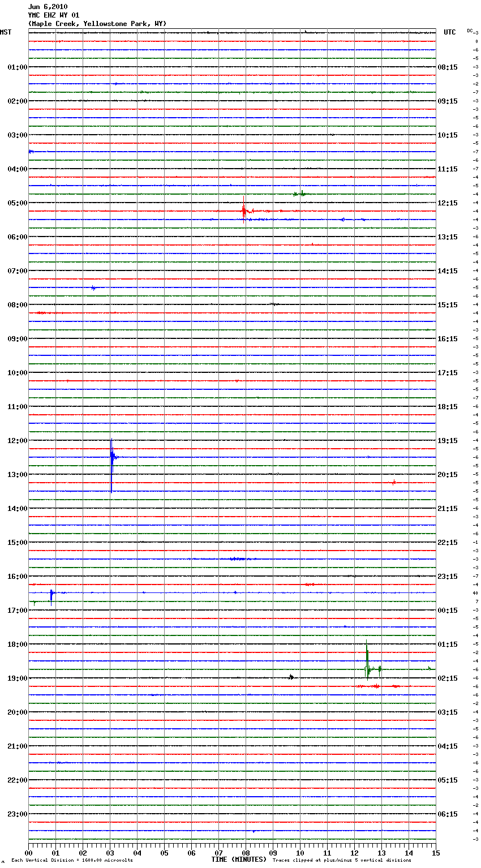Click the small green event before 05:00 MST
481x868 pixels.
[299, 194]
